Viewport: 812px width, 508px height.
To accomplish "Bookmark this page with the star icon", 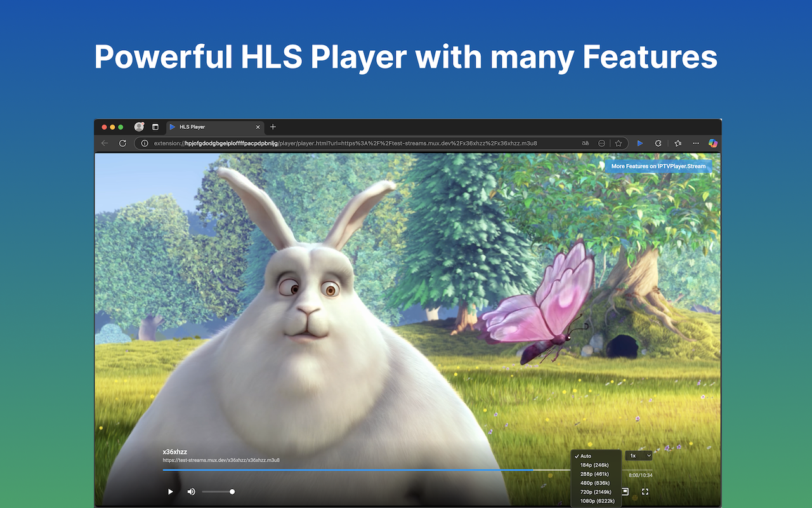I will (x=619, y=144).
